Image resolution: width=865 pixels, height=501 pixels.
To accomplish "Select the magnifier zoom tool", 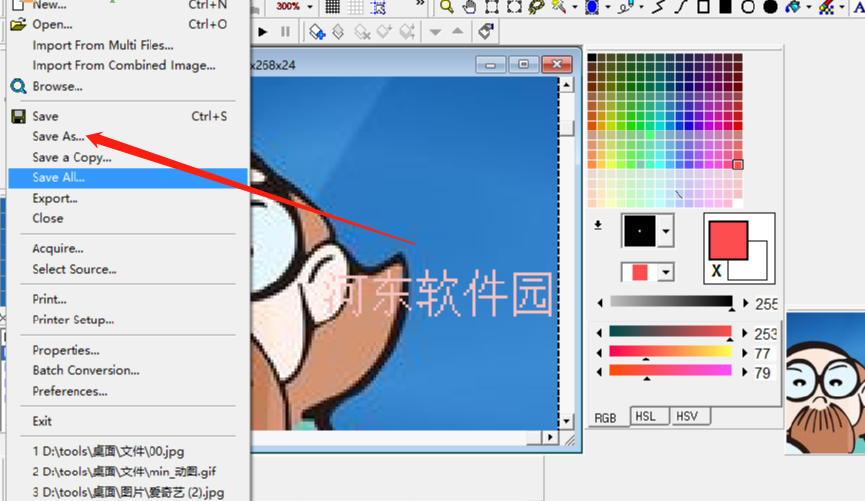I will (x=447, y=7).
